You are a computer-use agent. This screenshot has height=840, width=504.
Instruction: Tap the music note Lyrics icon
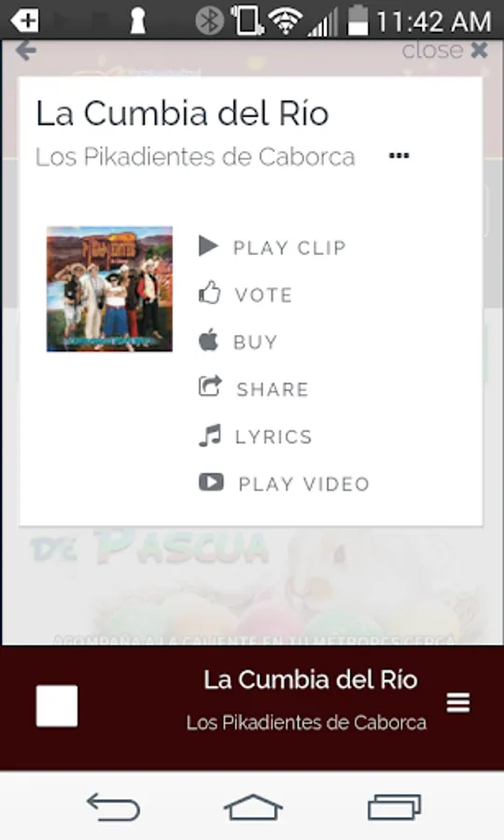tap(209, 435)
